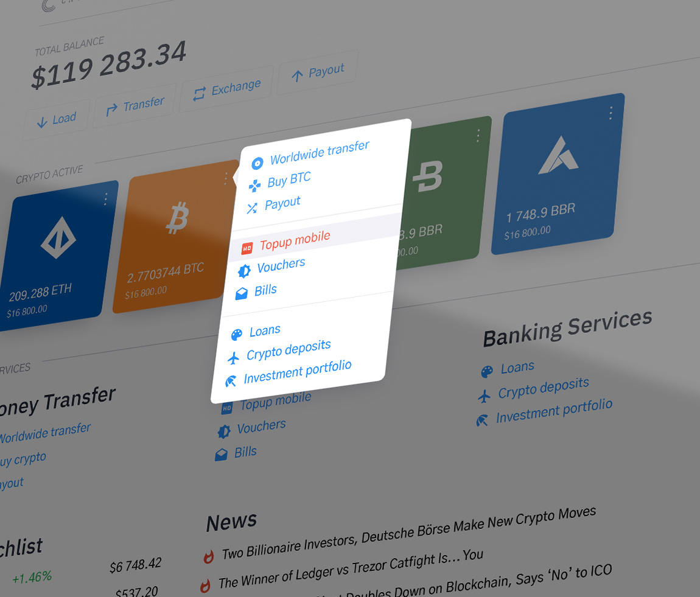This screenshot has width=700, height=597.
Task: Click the Worldwide transfer disc icon in popup
Action: [x=257, y=163]
